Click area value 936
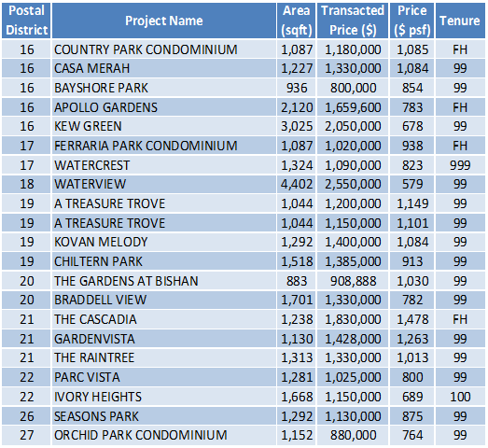 (297, 88)
